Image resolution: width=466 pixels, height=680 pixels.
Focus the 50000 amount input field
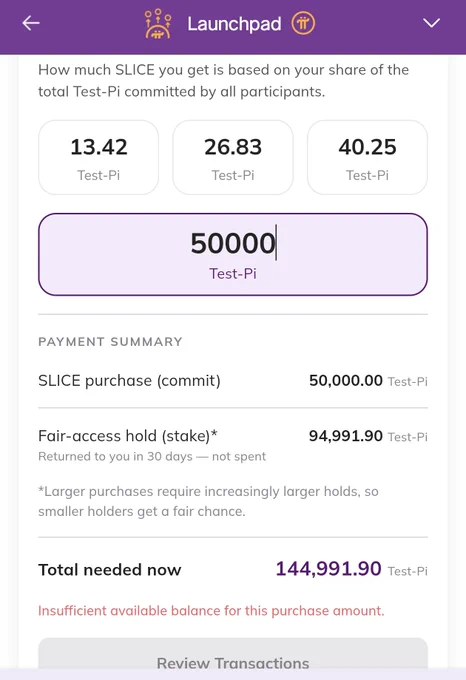point(233,255)
